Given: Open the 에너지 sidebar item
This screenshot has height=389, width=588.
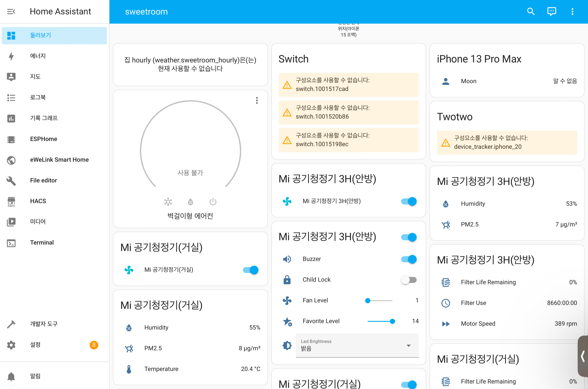Looking at the screenshot, I should [x=54, y=56].
